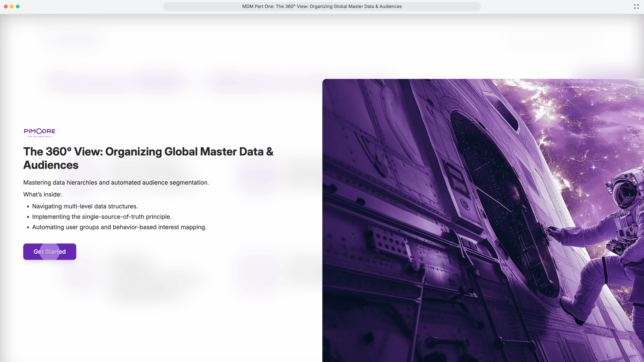Click the fullscreen expand icon
The image size is (644, 362).
[x=636, y=7]
